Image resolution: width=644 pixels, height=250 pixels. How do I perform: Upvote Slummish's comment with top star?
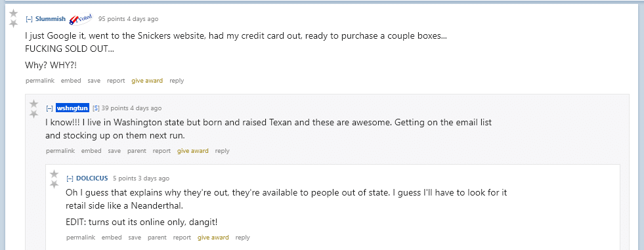click(14, 14)
